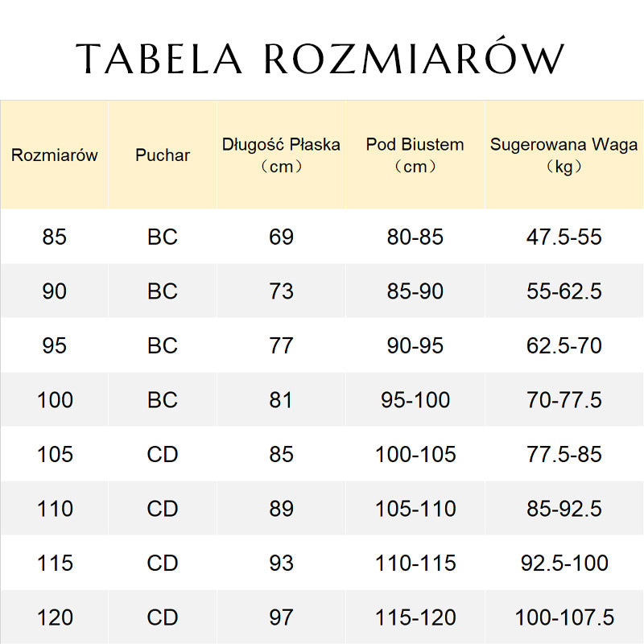The height and width of the screenshot is (644, 644).
Task: Click the Pod Biustem (cm) header
Action: pyautogui.click(x=415, y=155)
